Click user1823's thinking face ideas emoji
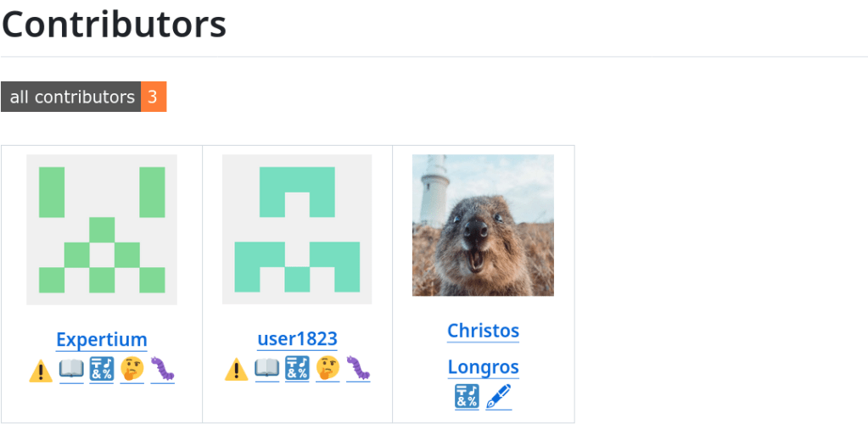The height and width of the screenshot is (429, 868). coord(328,370)
